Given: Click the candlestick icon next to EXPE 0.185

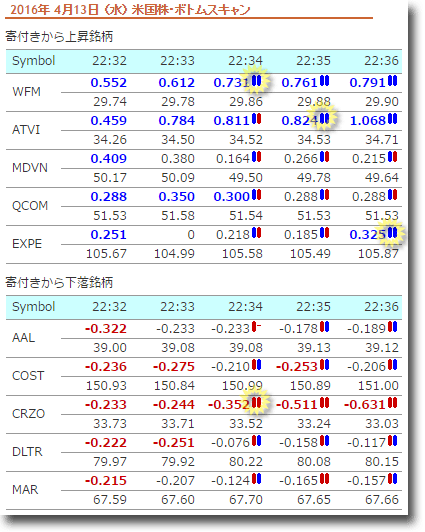Looking at the screenshot, I should 325,233.
